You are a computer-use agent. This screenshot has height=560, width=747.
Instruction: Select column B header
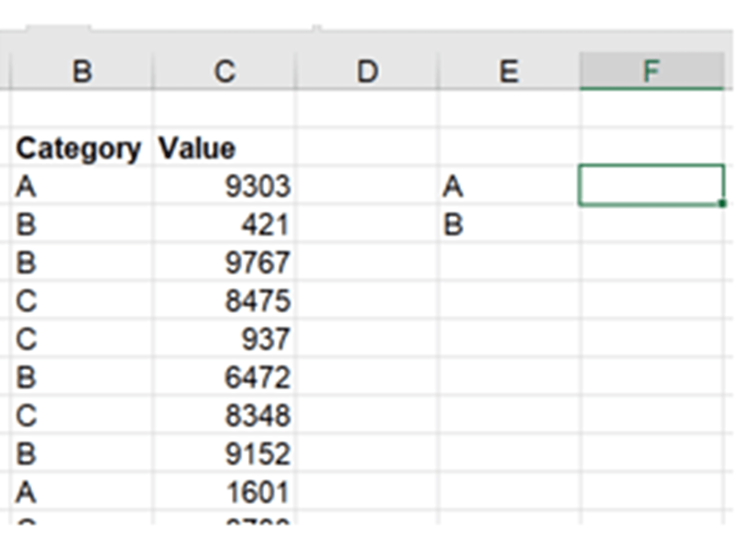coord(82,72)
